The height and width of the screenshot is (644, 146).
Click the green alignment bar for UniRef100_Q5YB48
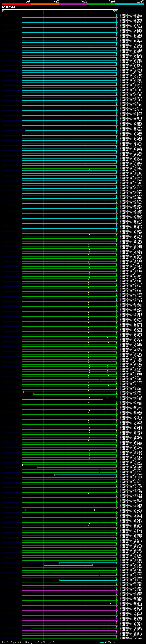[x=75, y=394]
